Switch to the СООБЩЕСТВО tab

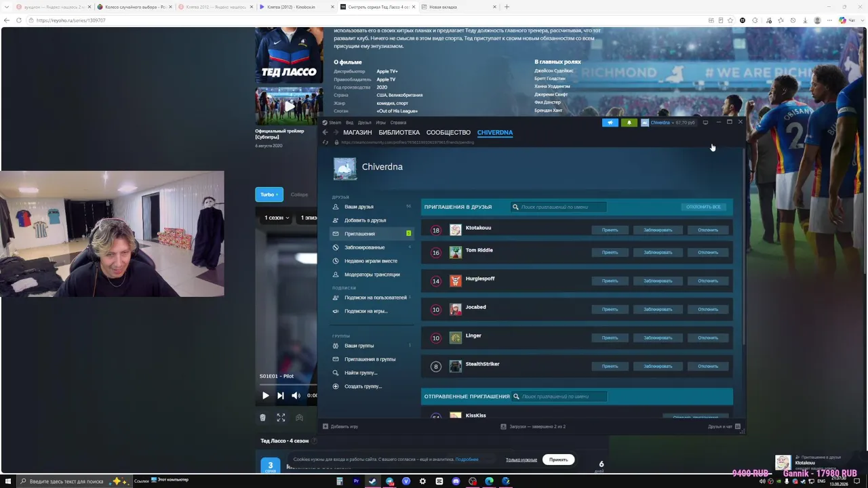(x=448, y=132)
